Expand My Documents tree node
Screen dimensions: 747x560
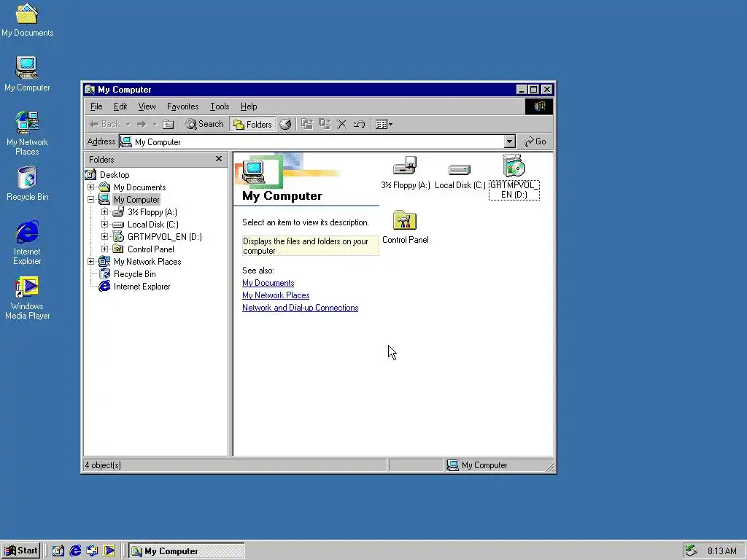pyautogui.click(x=91, y=187)
